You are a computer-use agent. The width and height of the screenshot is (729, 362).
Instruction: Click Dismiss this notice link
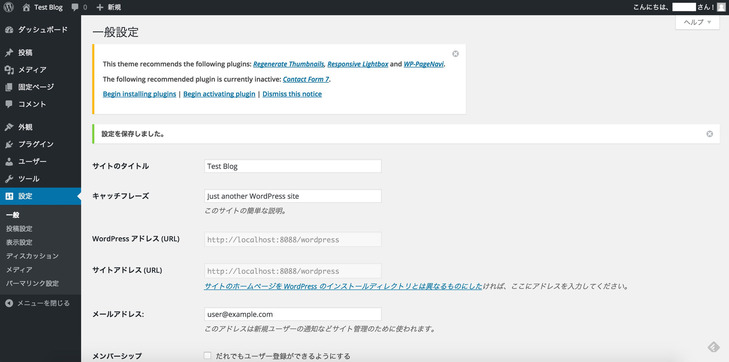click(x=292, y=94)
